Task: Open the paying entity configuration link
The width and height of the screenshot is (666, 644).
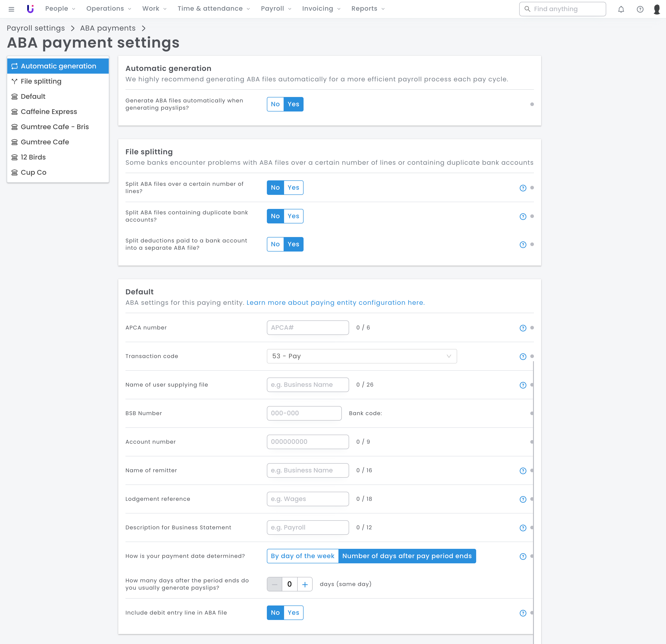Action: (335, 303)
